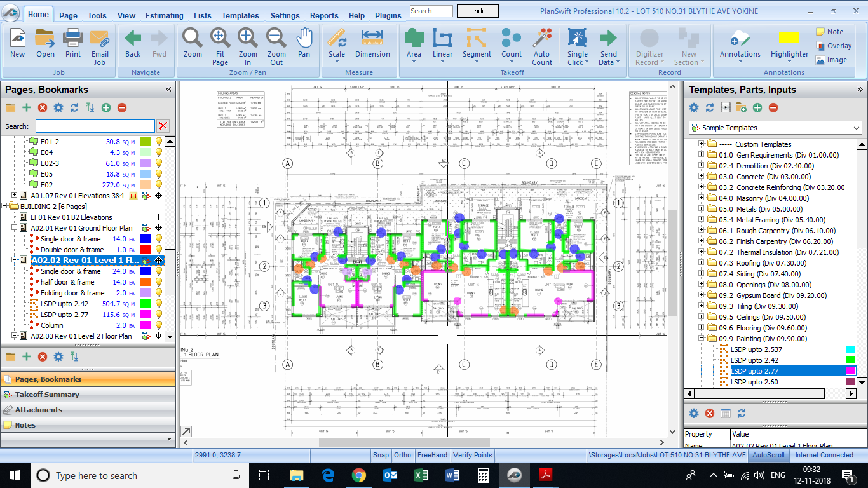Expand the 08.0 Openings template folder

(701, 285)
